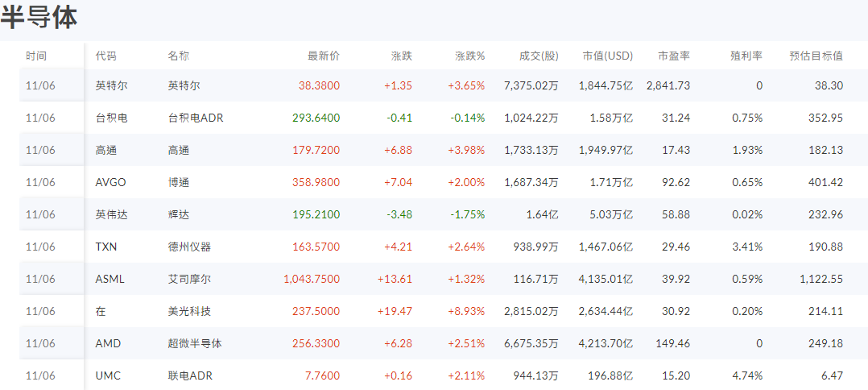Open the 台积电ADR stock name link
This screenshot has width=868, height=390.
tap(196, 118)
